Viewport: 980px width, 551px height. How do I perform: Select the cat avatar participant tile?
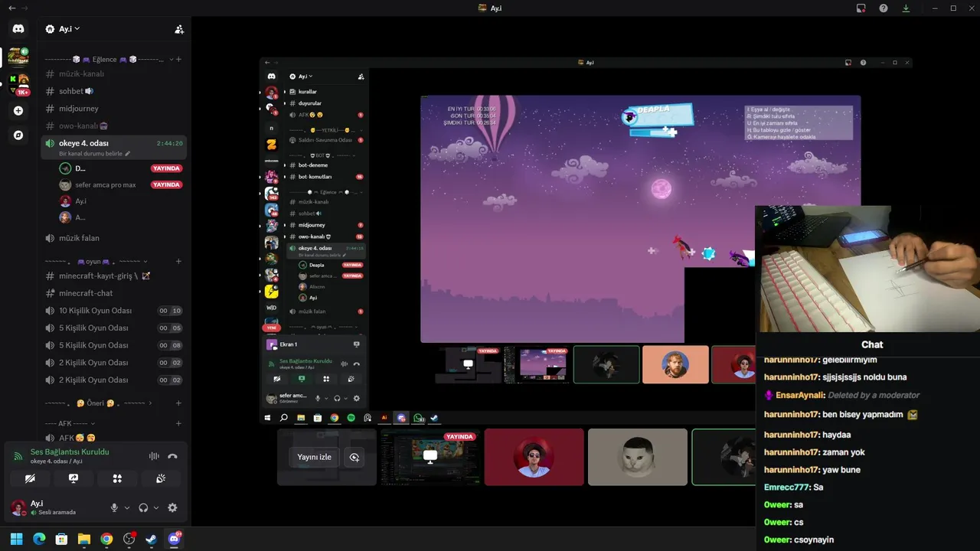[638, 457]
